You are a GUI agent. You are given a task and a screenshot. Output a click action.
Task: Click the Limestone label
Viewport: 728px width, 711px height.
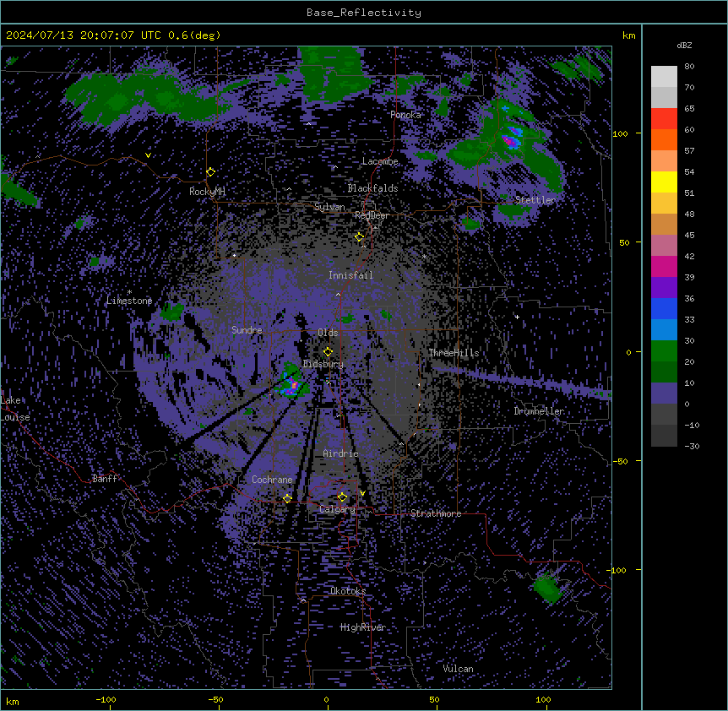[129, 301]
